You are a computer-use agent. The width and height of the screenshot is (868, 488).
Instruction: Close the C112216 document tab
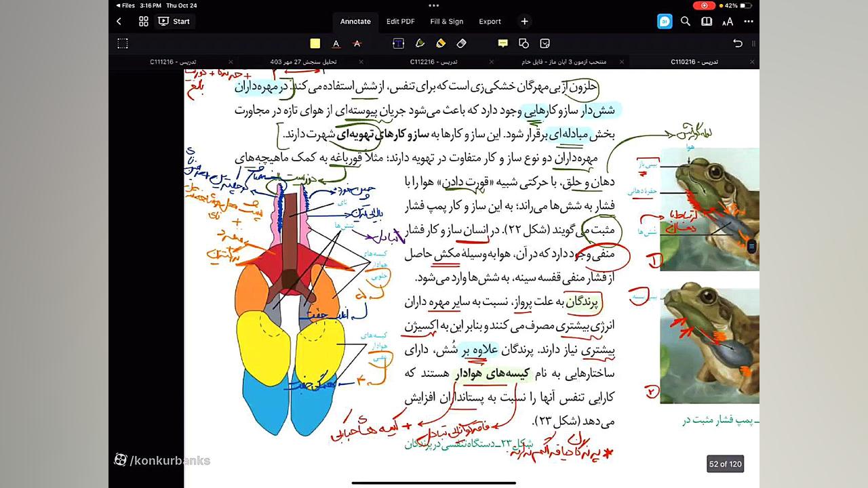click(x=492, y=62)
